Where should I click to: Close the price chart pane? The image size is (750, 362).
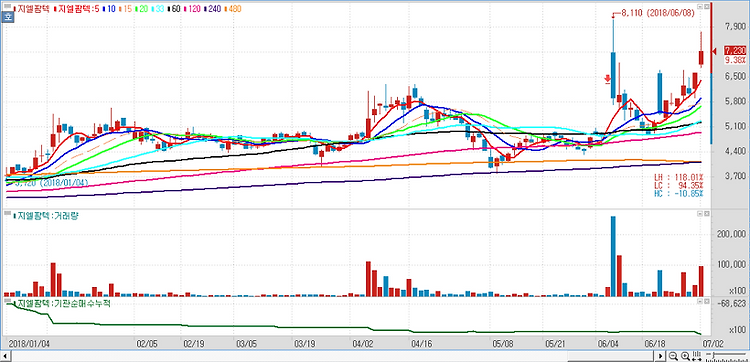[x=706, y=7]
